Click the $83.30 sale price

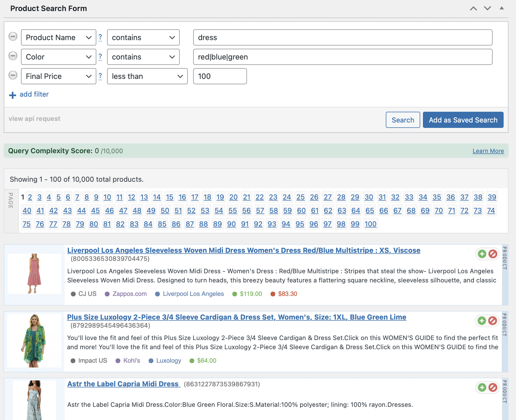point(287,294)
